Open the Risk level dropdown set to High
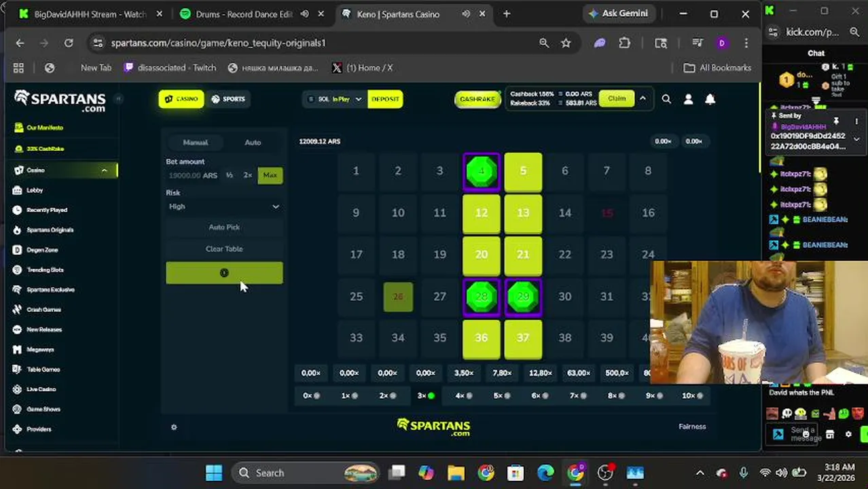Screen dimensions: 868x489 click(x=224, y=206)
